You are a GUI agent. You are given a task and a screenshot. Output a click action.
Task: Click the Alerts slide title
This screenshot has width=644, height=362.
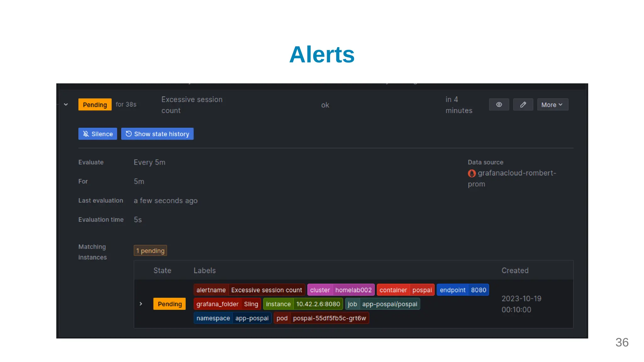click(x=322, y=54)
